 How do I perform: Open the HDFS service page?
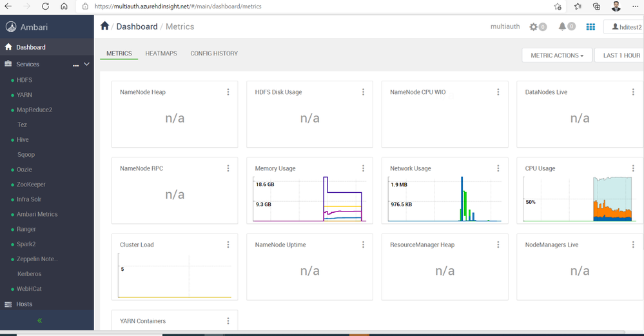click(x=24, y=80)
